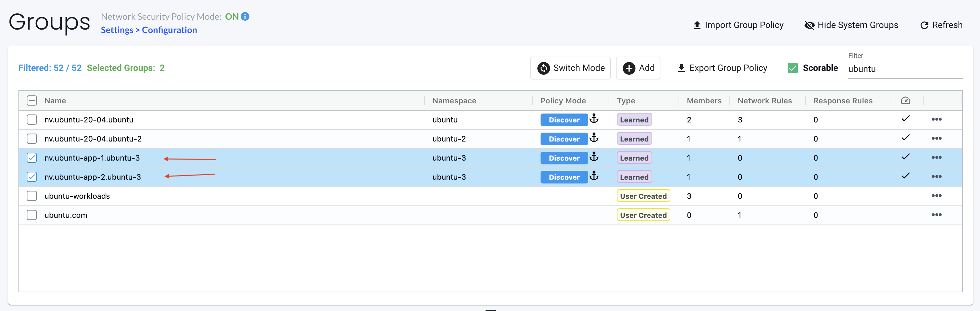Check the nv.ubuntu-20-04.ubuntu-2 row checkbox
The height and width of the screenshot is (311, 980).
[x=32, y=139]
